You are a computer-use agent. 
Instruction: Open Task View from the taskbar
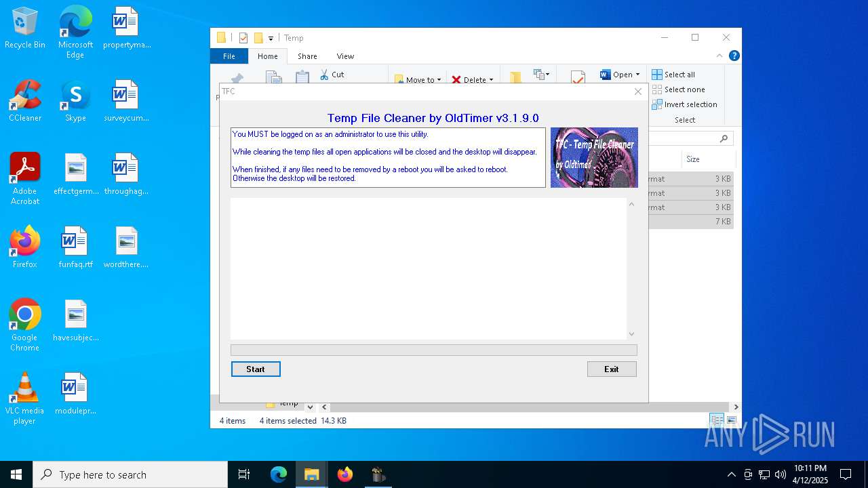click(244, 474)
